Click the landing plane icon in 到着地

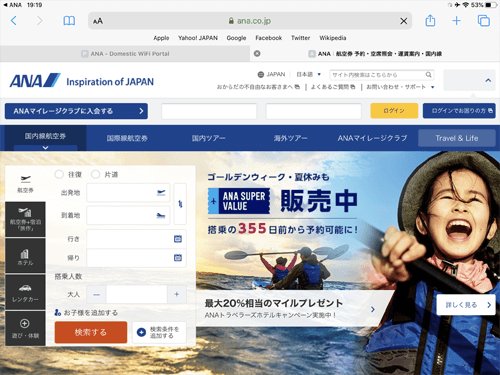click(x=161, y=215)
